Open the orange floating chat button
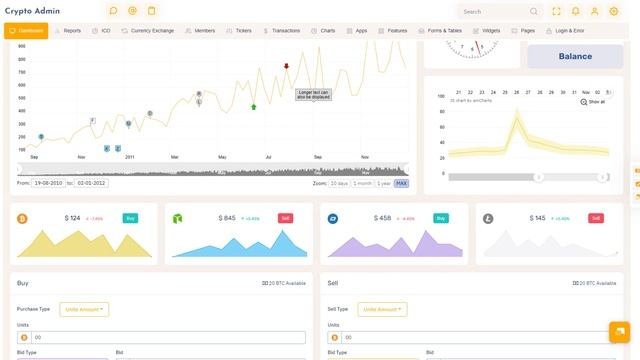Image resolution: width=640 pixels, height=360 pixels. pyautogui.click(x=620, y=332)
